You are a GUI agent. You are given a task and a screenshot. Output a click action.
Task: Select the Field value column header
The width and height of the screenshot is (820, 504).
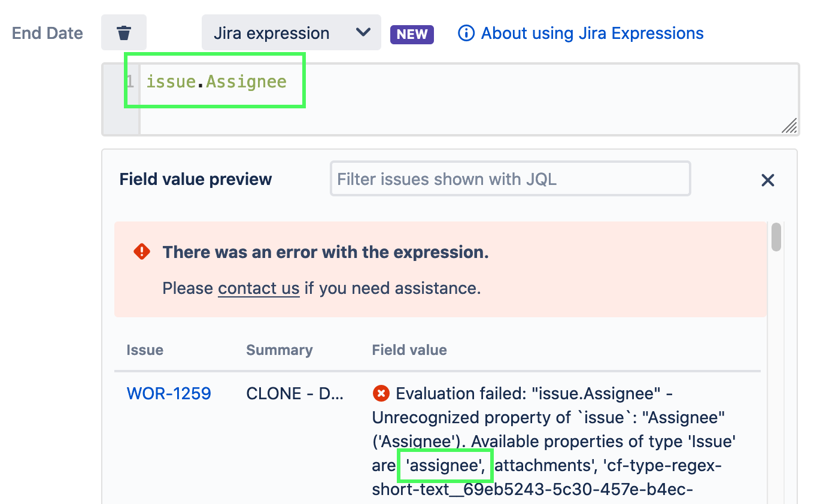[x=409, y=350]
